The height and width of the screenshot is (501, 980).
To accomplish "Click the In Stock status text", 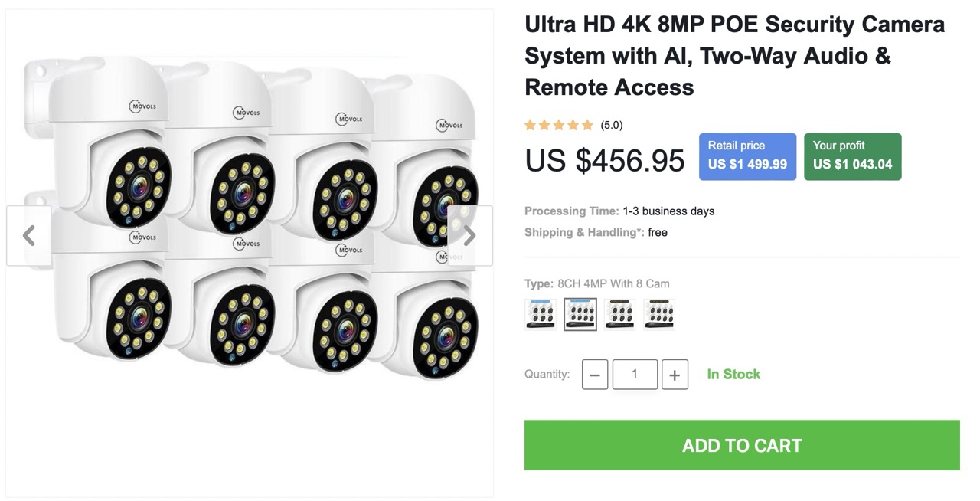I will 733,374.
